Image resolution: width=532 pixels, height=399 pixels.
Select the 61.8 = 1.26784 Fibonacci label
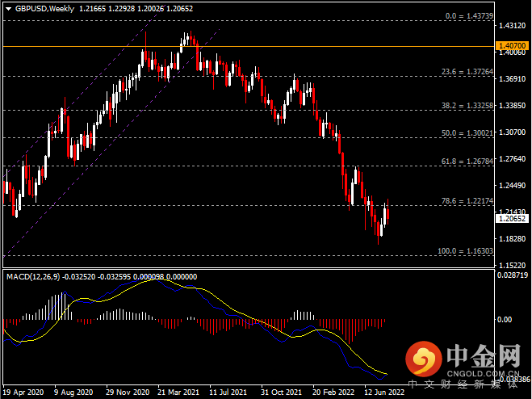(466, 162)
